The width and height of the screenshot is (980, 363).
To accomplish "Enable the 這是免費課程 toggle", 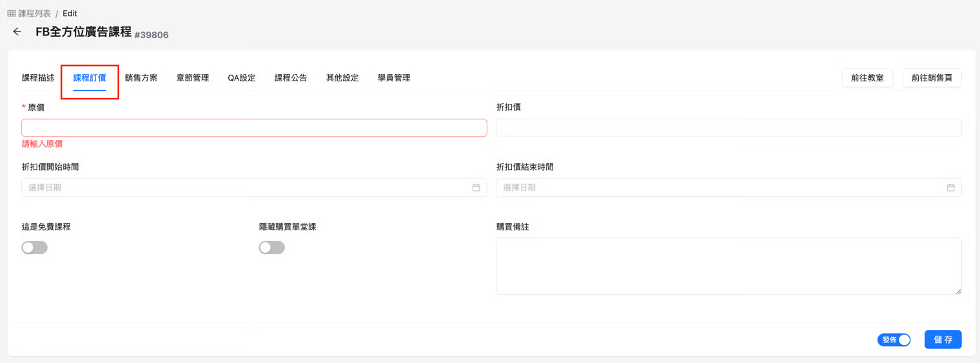I will pyautogui.click(x=35, y=248).
